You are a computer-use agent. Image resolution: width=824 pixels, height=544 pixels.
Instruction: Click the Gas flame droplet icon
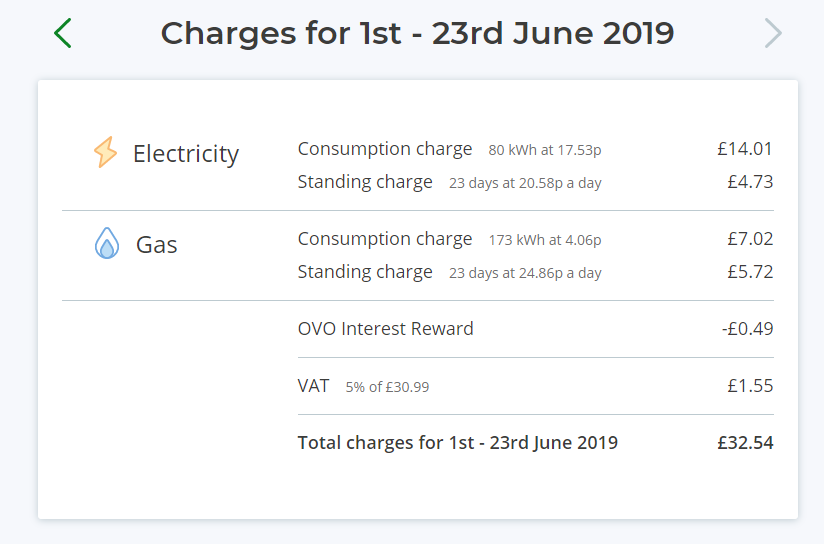coord(107,243)
